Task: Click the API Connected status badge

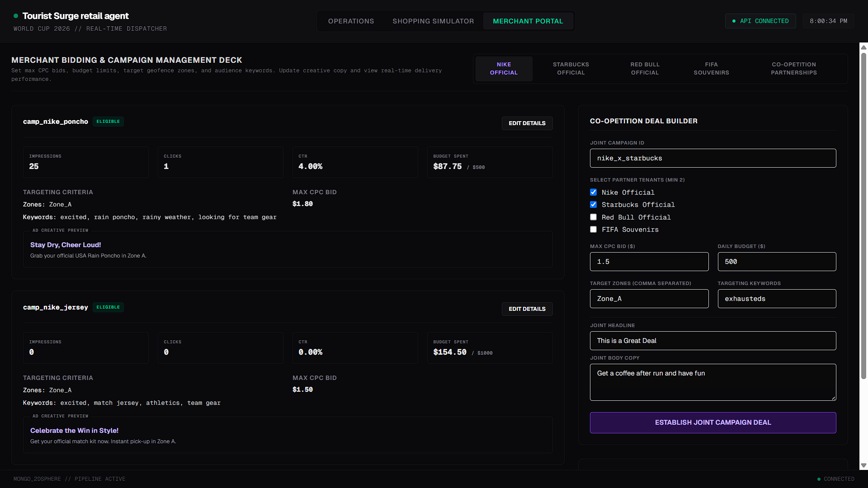Action: coord(760,21)
